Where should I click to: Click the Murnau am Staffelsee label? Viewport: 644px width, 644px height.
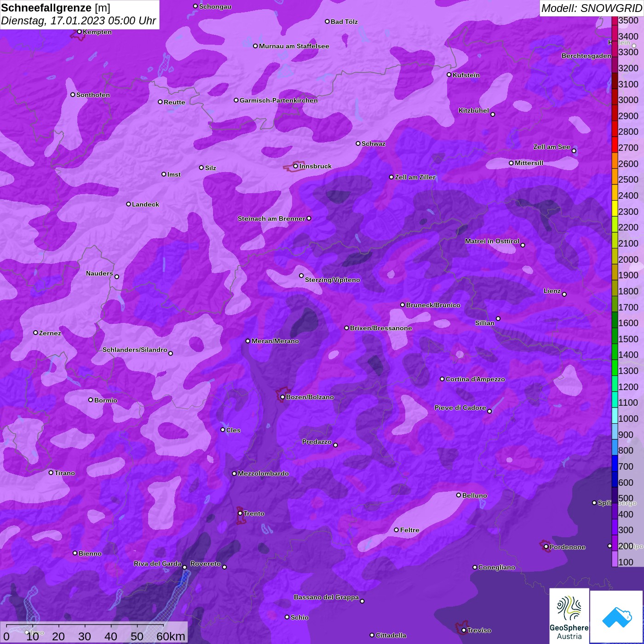click(x=294, y=46)
